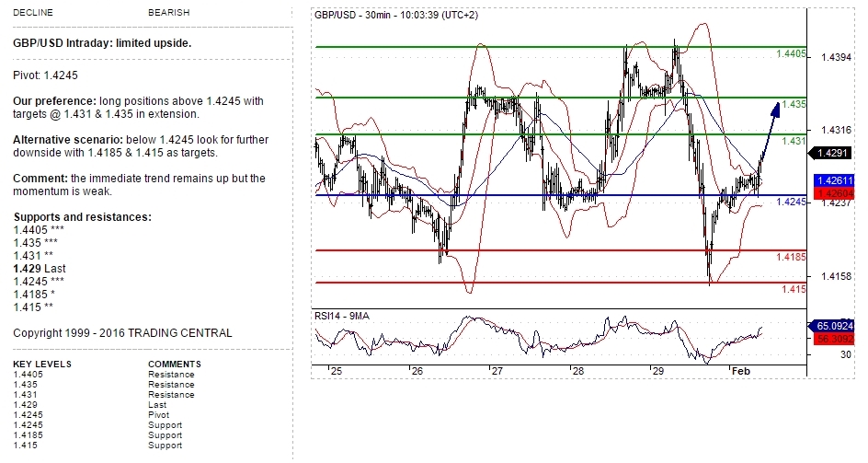Select the bold 'Alternative scenario:' label
868x463 pixels.
click(68, 140)
